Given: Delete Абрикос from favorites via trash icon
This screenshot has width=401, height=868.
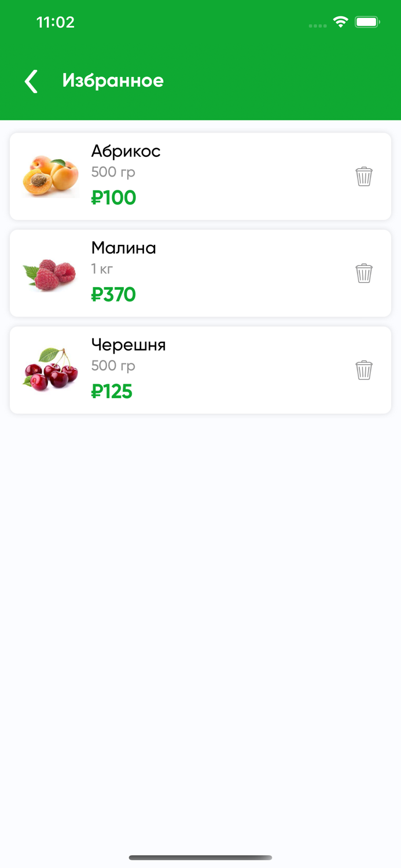Looking at the screenshot, I should [363, 176].
